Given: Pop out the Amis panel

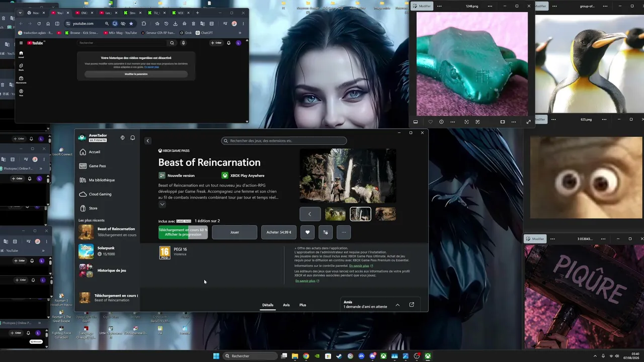Looking at the screenshot, I should pyautogui.click(x=412, y=305).
